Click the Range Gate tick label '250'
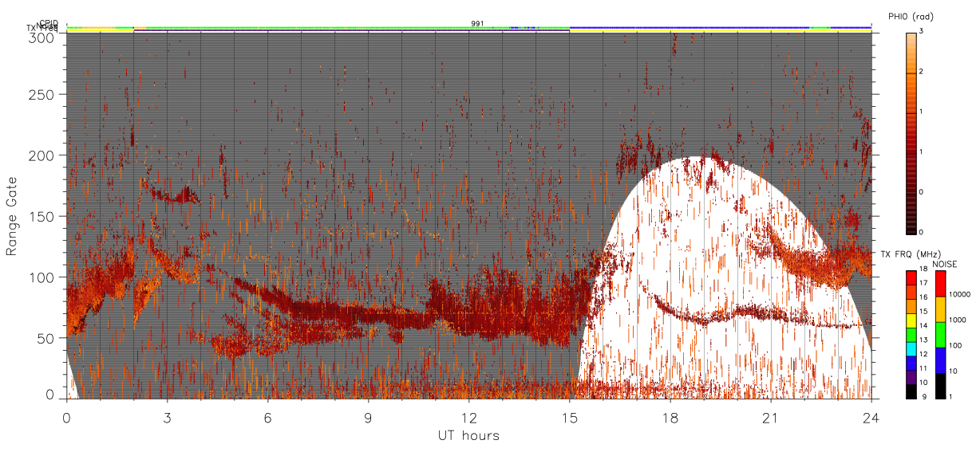This screenshot has width=980, height=452. [41, 95]
